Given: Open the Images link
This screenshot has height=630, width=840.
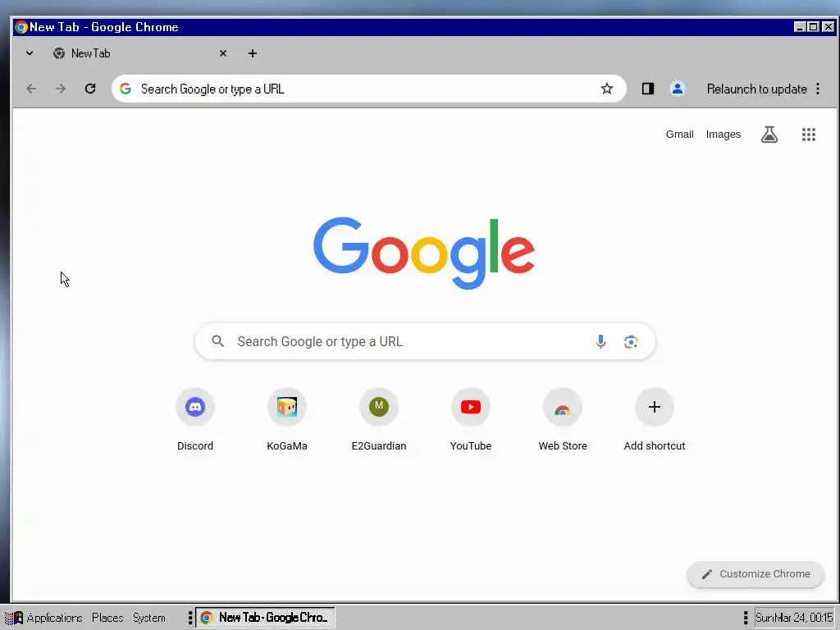Looking at the screenshot, I should [x=724, y=135].
